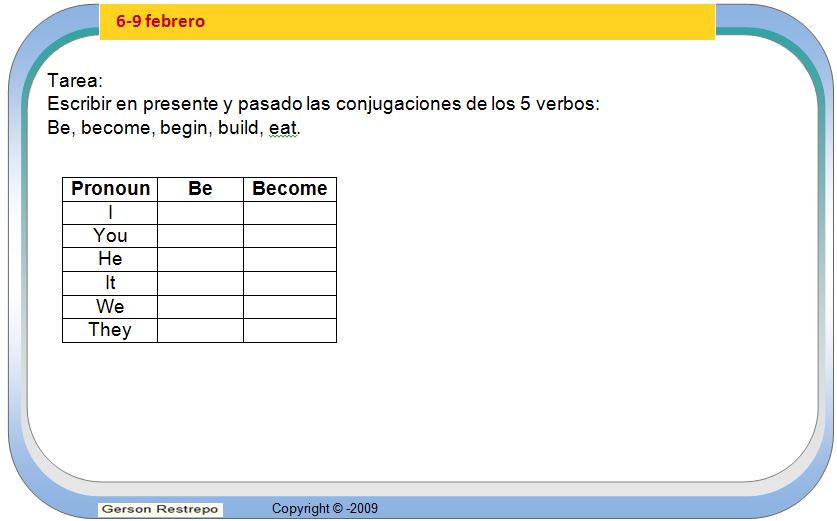Click the '6-9 febrero' title text
Screen dimensions: 837x521
point(160,21)
